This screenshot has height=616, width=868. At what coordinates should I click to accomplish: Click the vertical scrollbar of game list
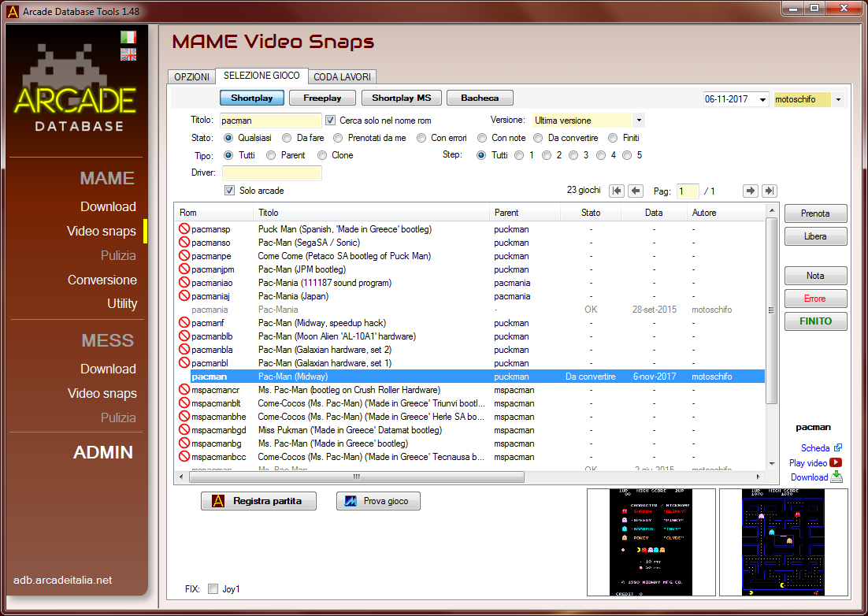pyautogui.click(x=772, y=310)
